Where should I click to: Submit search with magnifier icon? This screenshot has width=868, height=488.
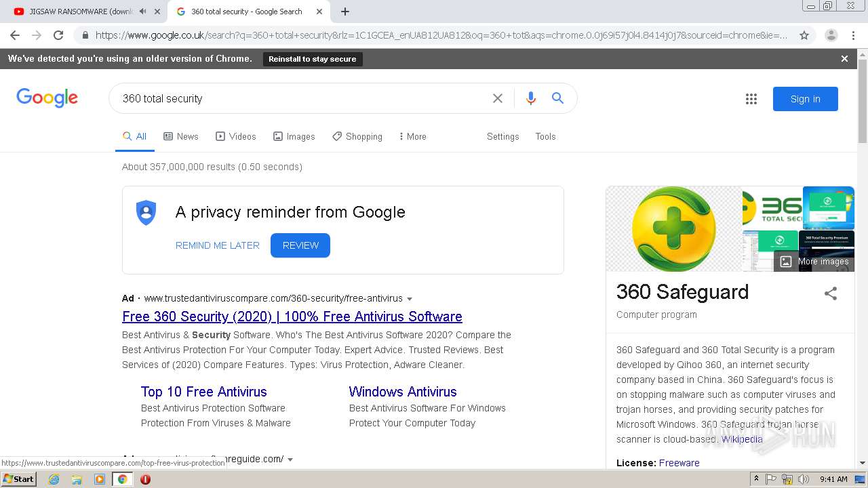tap(557, 98)
